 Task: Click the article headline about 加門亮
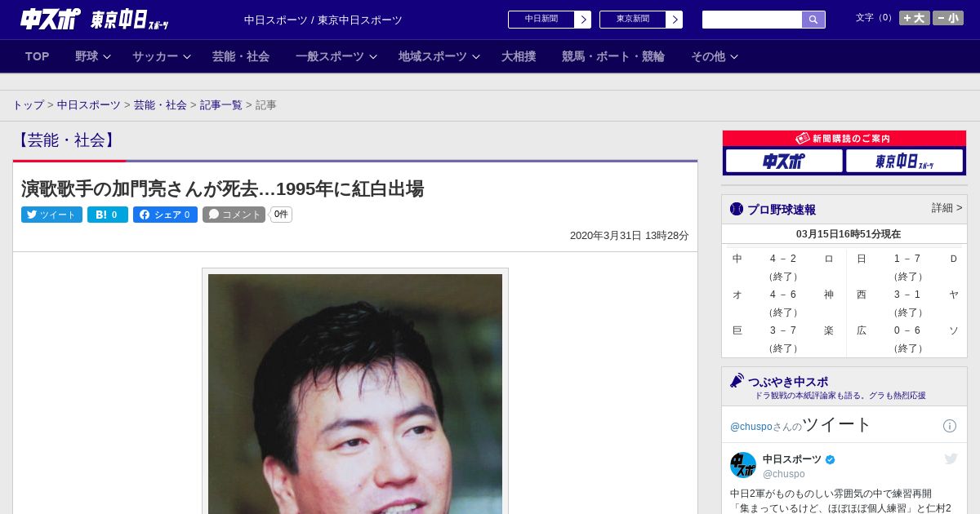click(x=222, y=189)
